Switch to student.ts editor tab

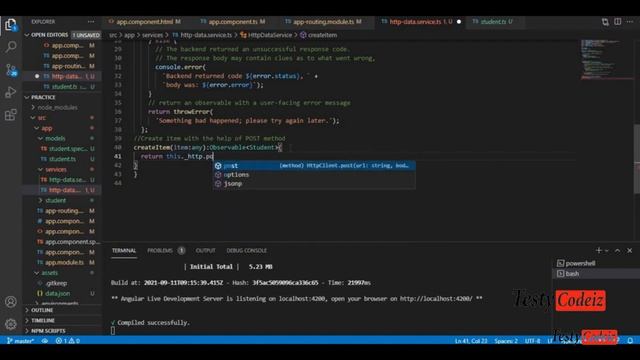pos(493,22)
